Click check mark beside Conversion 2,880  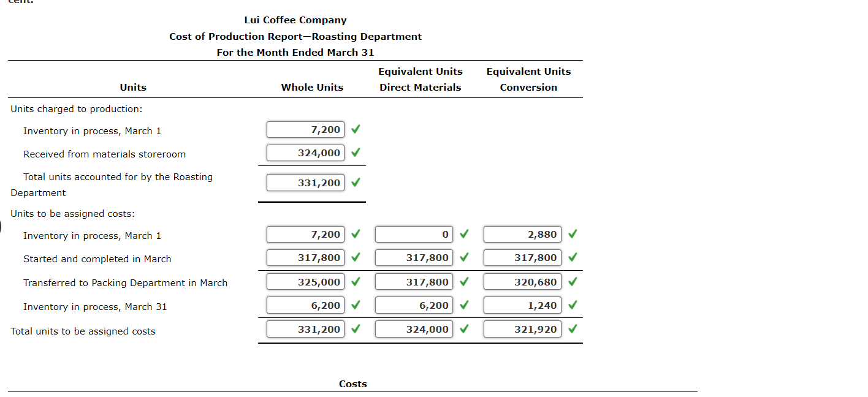pos(573,234)
